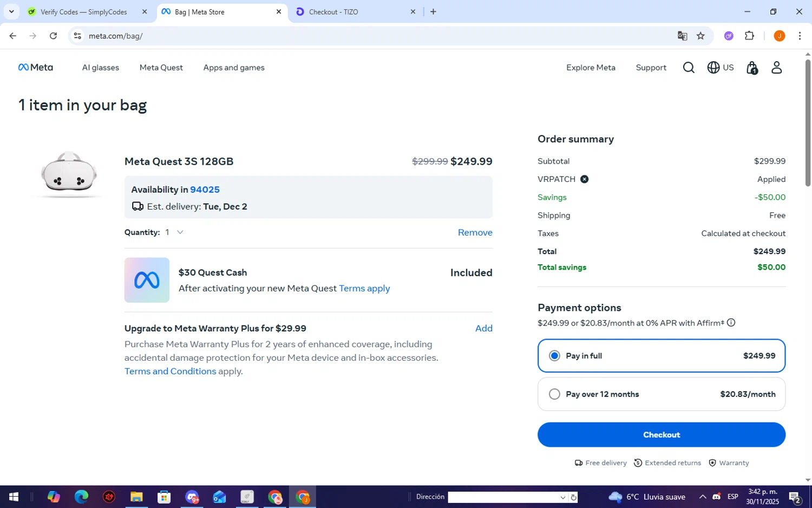
Task: Launch Microsoft Edge from taskbar
Action: (81, 497)
